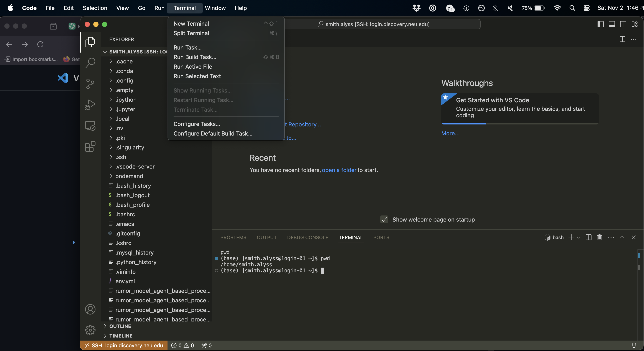This screenshot has height=351, width=644.
Task: Choose Split Terminal menu entry
Action: tap(226, 33)
